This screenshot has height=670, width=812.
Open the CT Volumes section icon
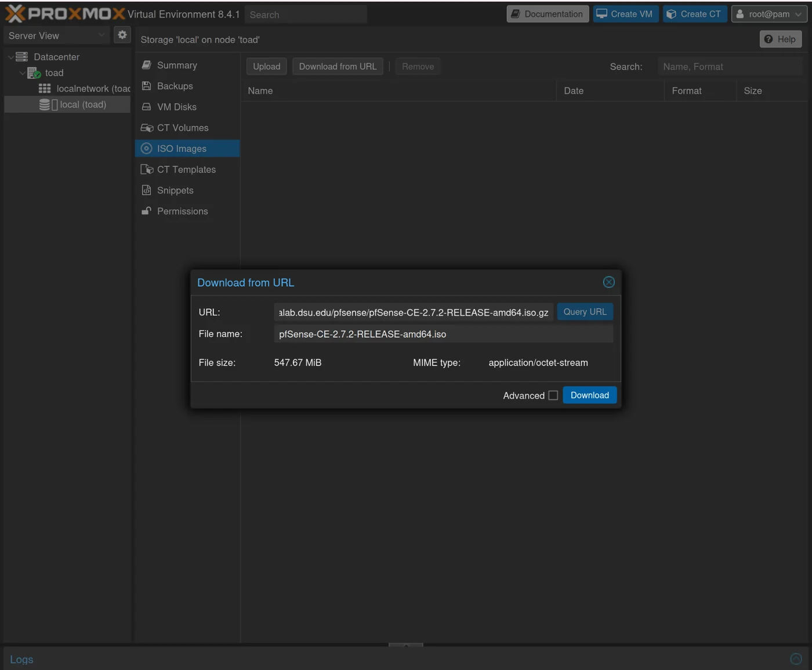pos(146,128)
